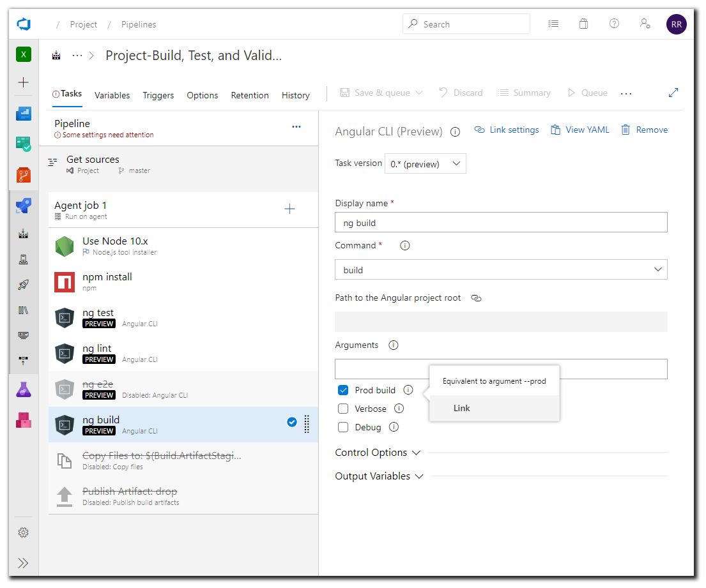Open the Azure DevOps home logo
Image resolution: width=706 pixels, height=588 pixels.
click(24, 24)
